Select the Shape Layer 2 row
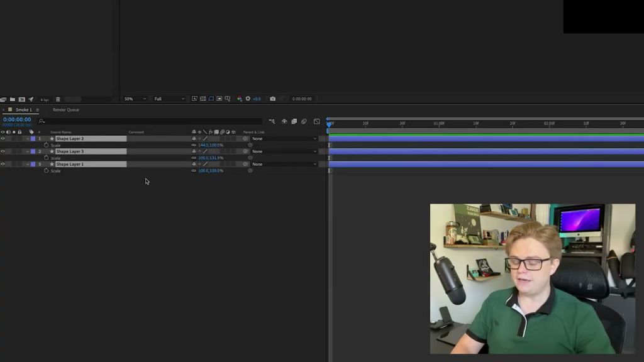 [91, 139]
